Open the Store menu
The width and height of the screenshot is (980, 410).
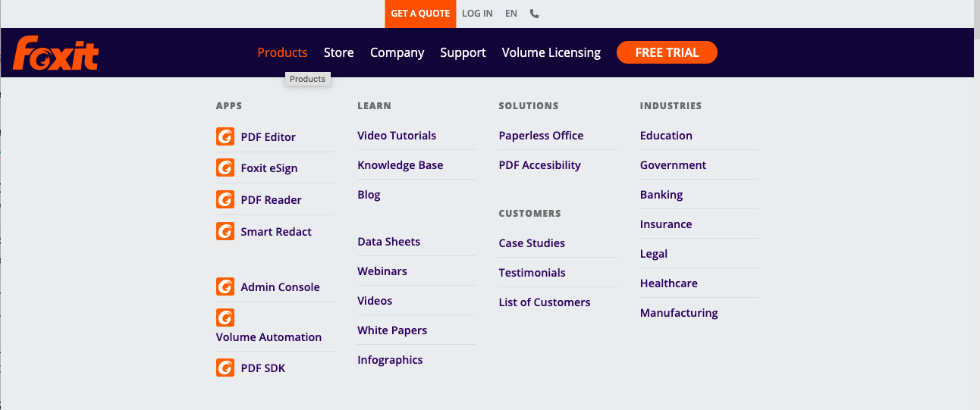click(x=338, y=52)
